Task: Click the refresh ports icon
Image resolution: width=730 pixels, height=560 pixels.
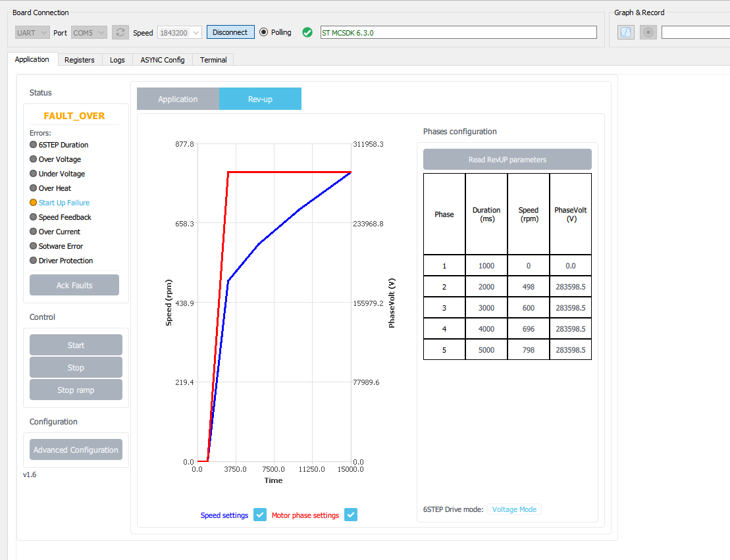Action: pos(120,32)
